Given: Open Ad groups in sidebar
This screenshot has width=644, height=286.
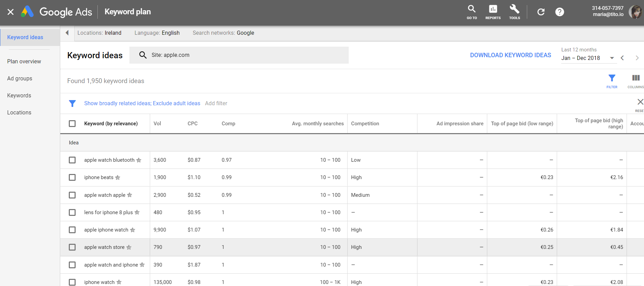Looking at the screenshot, I should tap(20, 78).
